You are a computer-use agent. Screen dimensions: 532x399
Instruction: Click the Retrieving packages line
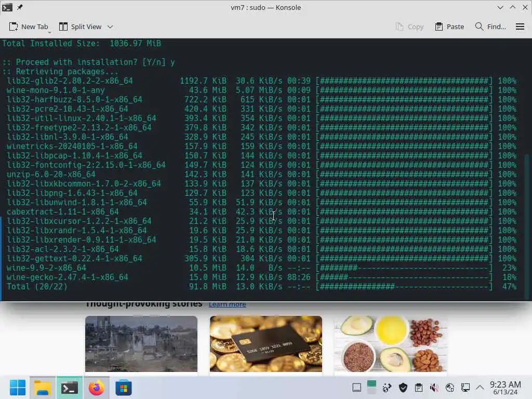[x=60, y=72]
